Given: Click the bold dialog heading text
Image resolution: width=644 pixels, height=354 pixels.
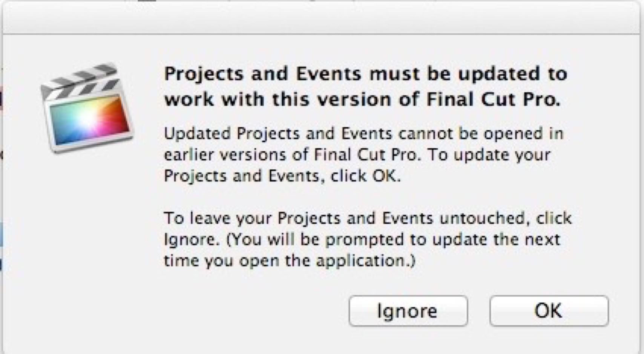Looking at the screenshot, I should pyautogui.click(x=365, y=87).
